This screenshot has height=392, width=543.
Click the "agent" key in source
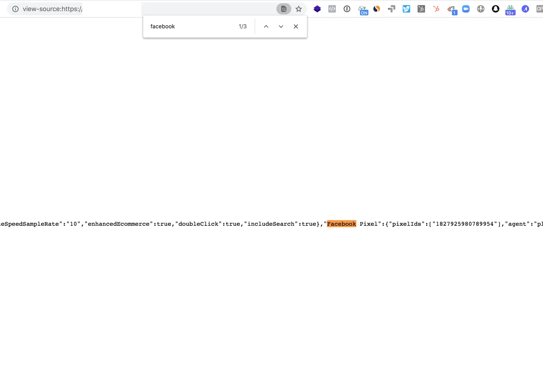pos(517,224)
